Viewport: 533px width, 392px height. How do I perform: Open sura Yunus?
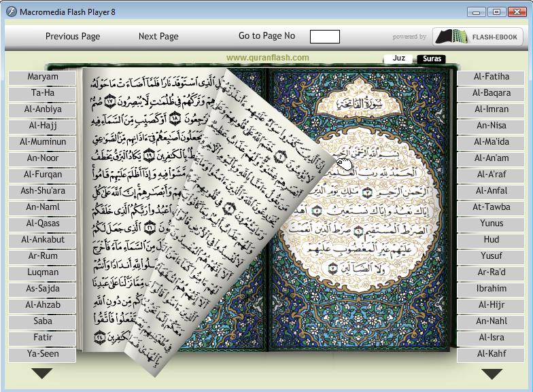tap(491, 224)
